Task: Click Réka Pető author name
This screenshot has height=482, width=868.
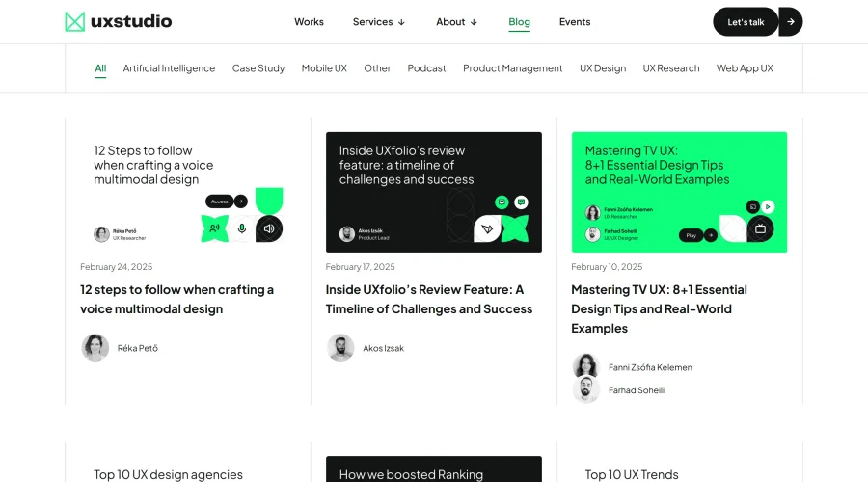Action: (138, 348)
